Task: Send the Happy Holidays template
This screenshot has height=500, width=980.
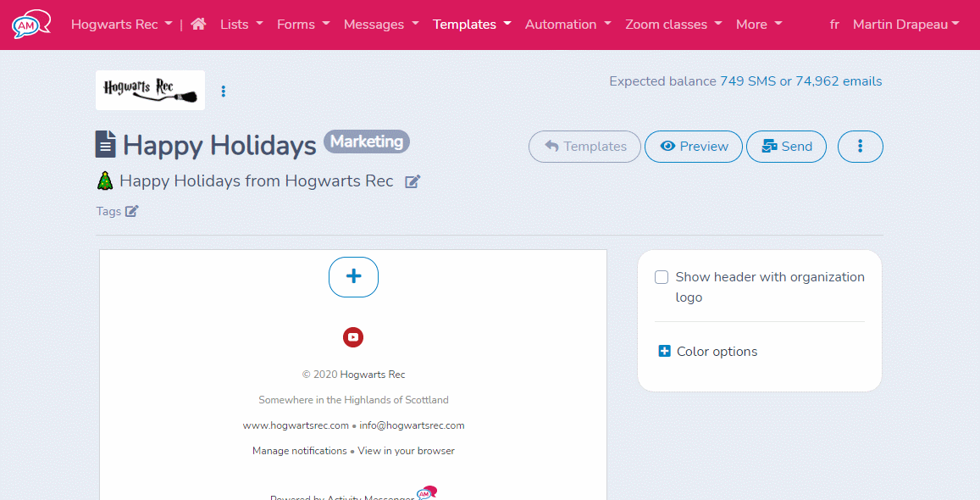Action: tap(786, 147)
